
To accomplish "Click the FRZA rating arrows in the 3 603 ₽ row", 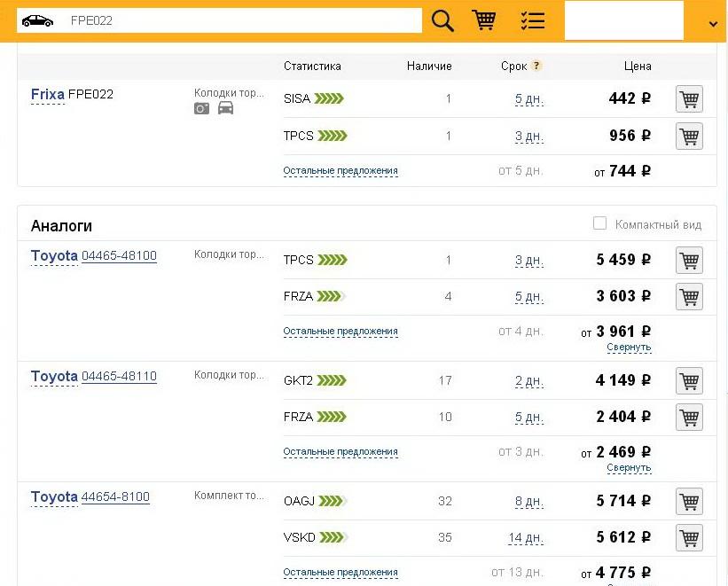I will click(x=332, y=296).
